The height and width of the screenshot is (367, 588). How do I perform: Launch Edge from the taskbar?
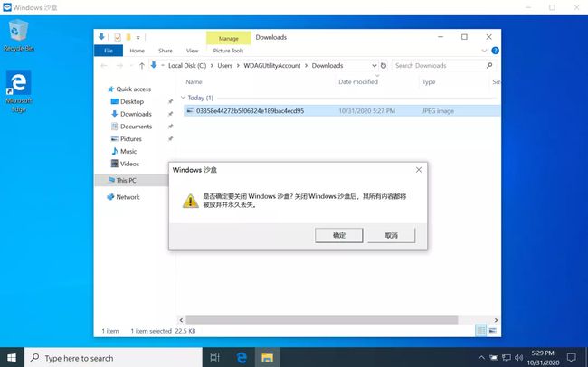coord(242,358)
